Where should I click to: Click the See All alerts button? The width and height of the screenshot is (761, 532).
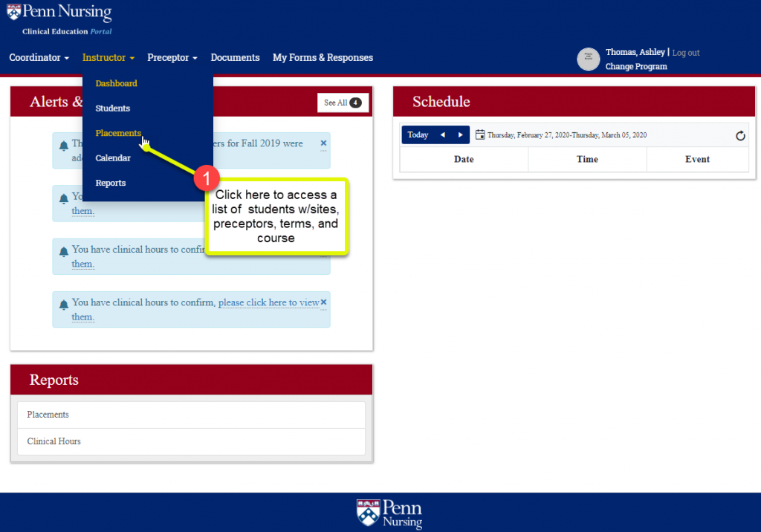point(343,103)
